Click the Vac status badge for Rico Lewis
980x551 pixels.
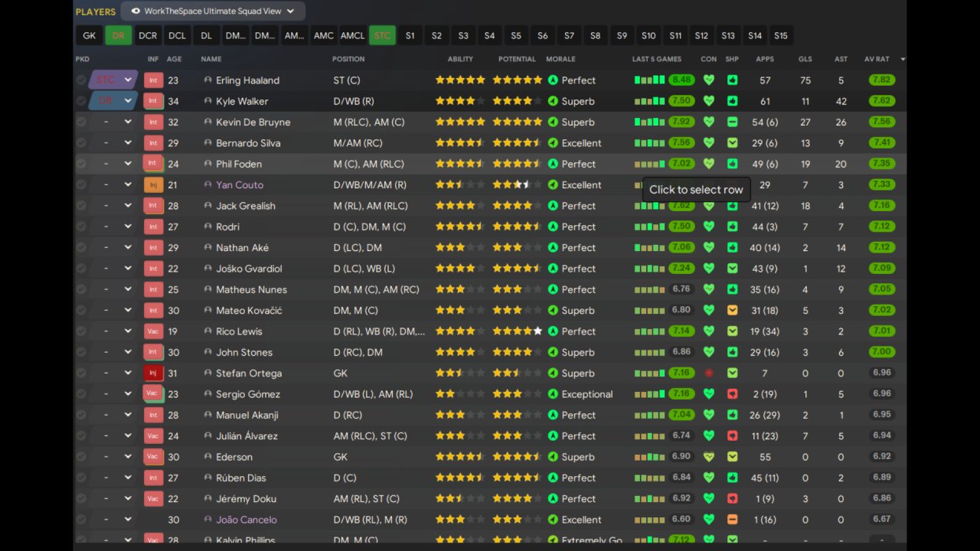[153, 331]
